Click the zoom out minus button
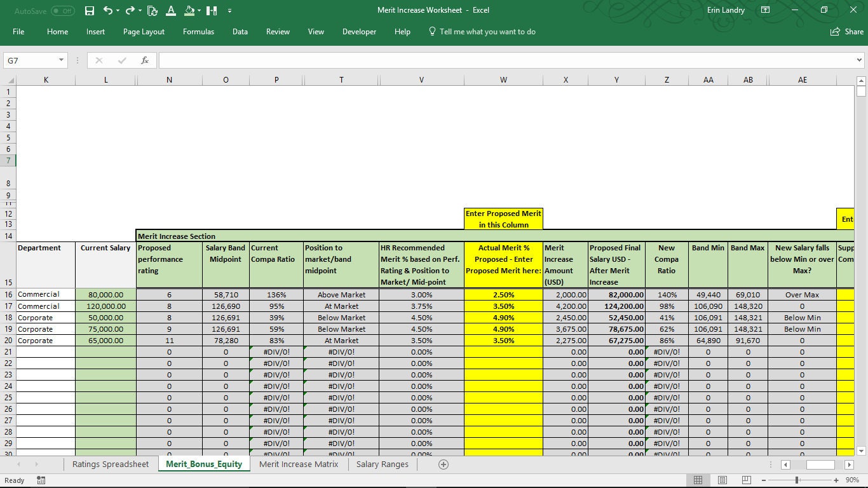Screen dimensions: 868x488 pos(764,480)
